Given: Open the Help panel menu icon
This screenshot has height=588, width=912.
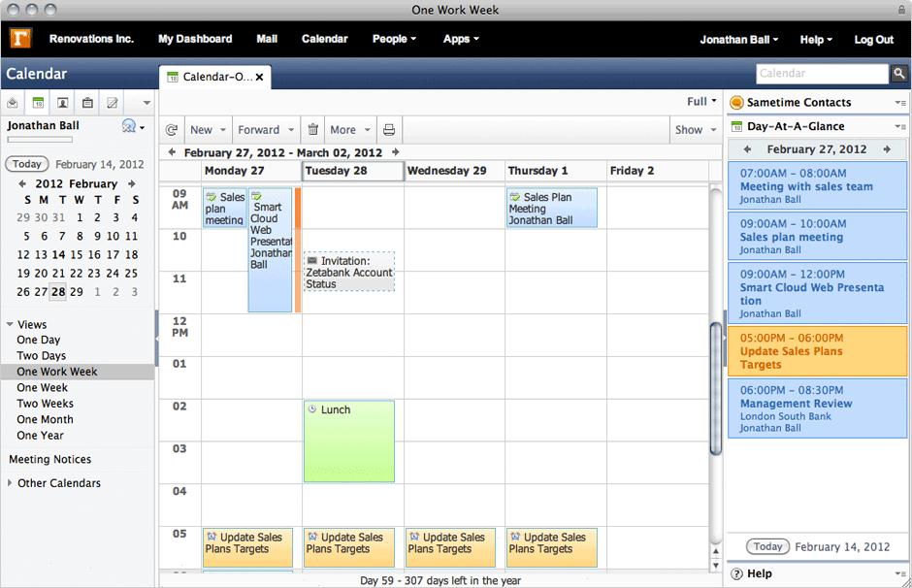Looking at the screenshot, I should (900, 574).
